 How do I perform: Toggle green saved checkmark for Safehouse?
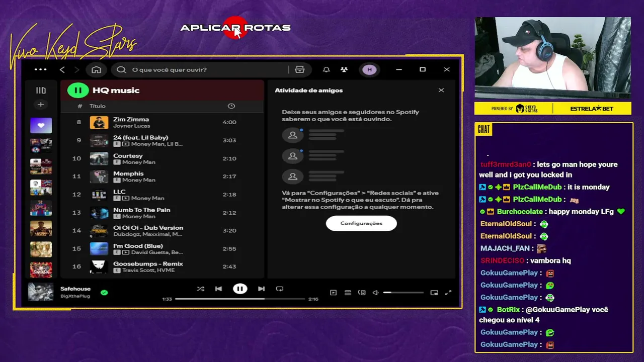click(x=104, y=292)
